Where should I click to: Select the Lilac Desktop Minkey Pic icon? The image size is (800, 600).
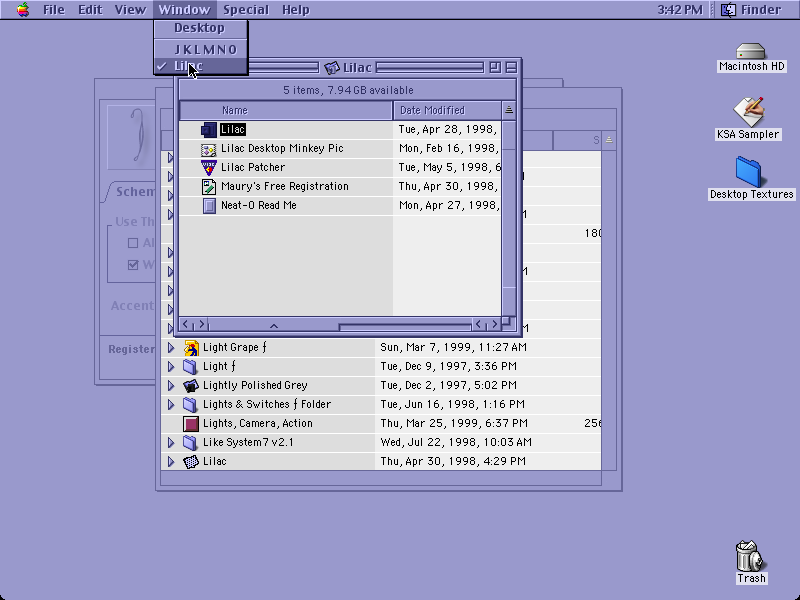[x=208, y=148]
